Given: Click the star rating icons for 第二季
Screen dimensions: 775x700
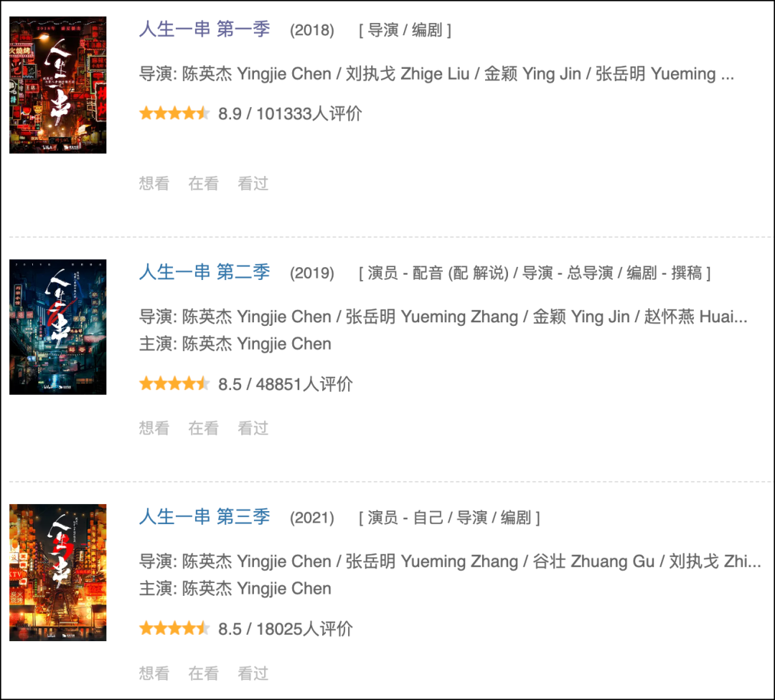Looking at the screenshot, I should coord(174,383).
